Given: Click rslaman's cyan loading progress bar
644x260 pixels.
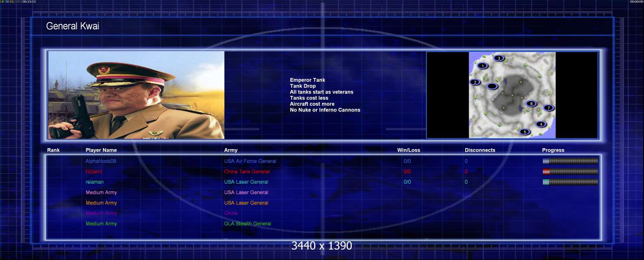Looking at the screenshot, I should click(x=570, y=182).
